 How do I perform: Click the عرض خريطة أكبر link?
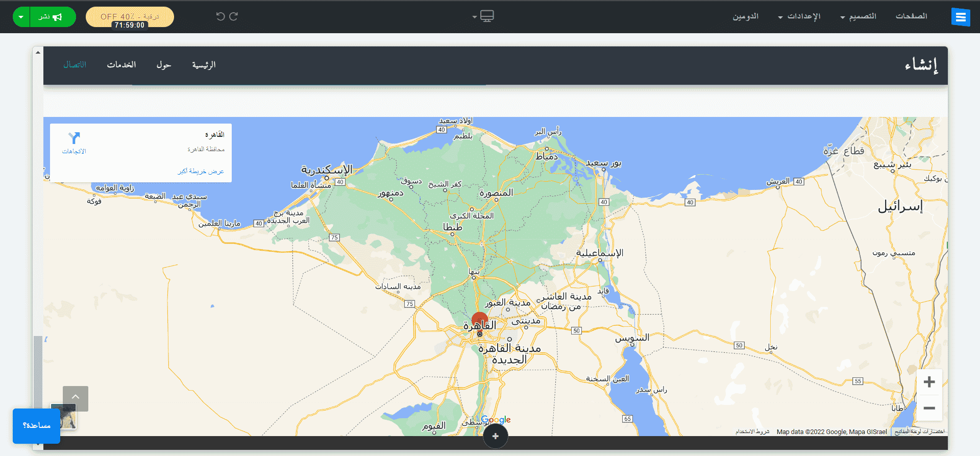(x=201, y=171)
